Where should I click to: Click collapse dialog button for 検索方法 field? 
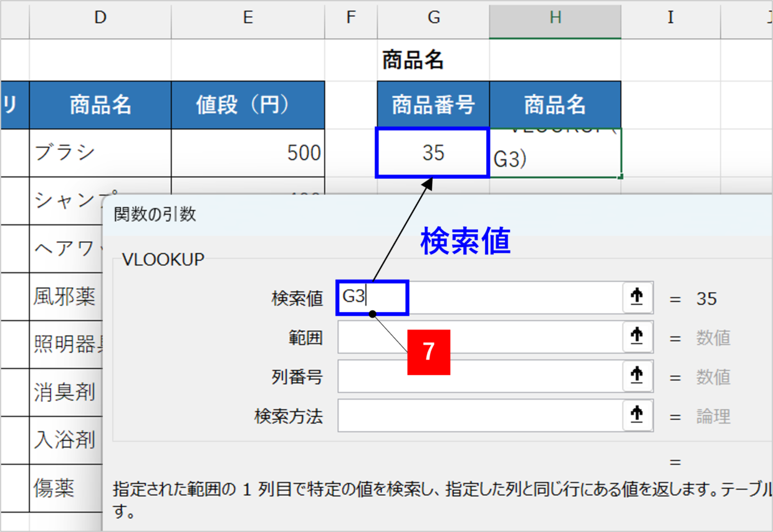tap(637, 416)
